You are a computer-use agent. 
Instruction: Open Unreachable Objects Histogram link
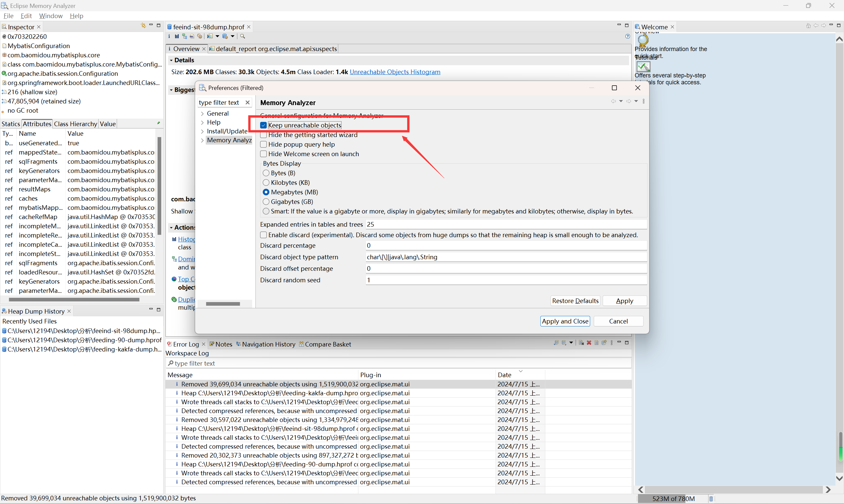(x=395, y=72)
